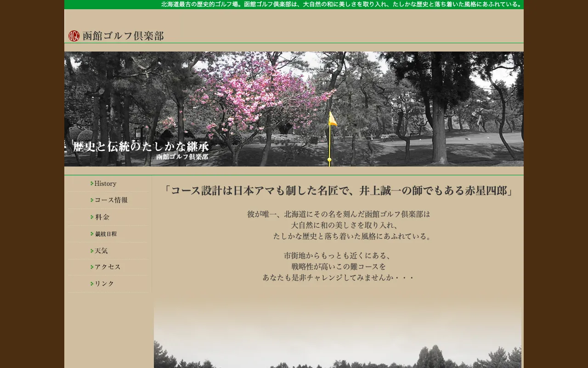Click the line 彼が唯一、北海道にその名を刻んだ函館ゴルフ倶楽部は
Screen dimensions: 588x368
click(339, 214)
